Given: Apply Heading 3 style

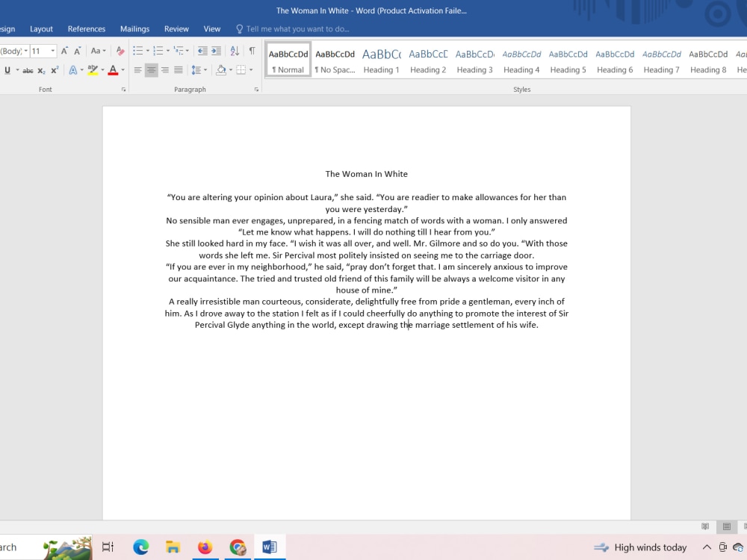Looking at the screenshot, I should point(475,61).
